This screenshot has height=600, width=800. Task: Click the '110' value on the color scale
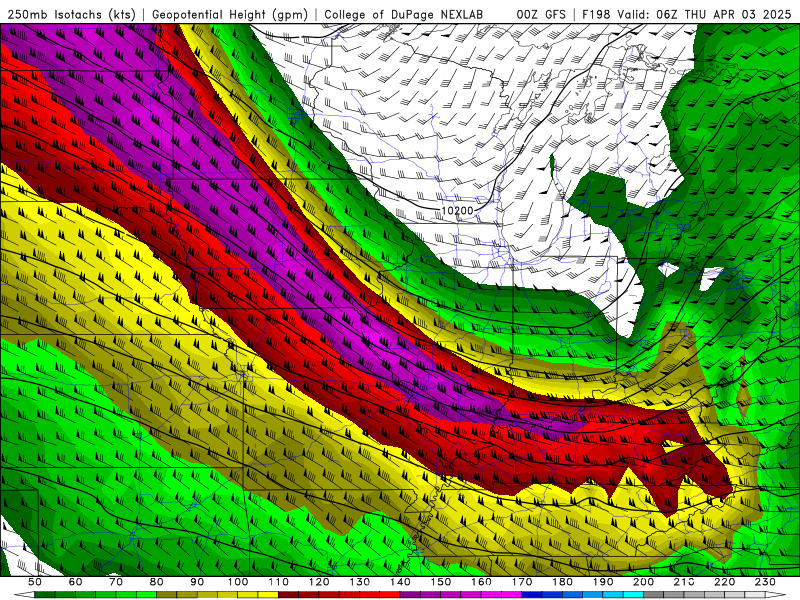tap(278, 582)
